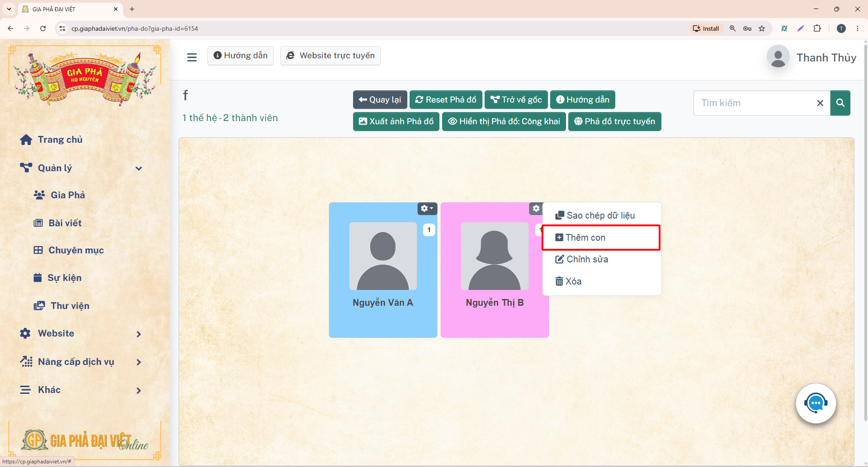
Task: Go back in browser history
Action: pyautogui.click(x=10, y=28)
